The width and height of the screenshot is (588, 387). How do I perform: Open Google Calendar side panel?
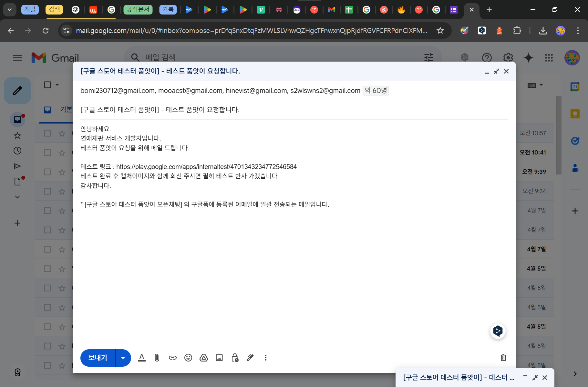coord(575,87)
